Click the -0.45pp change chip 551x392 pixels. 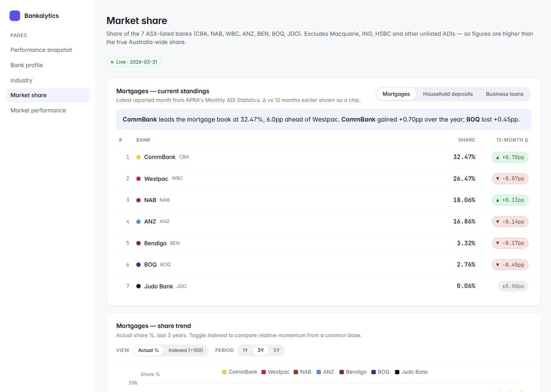click(x=510, y=264)
